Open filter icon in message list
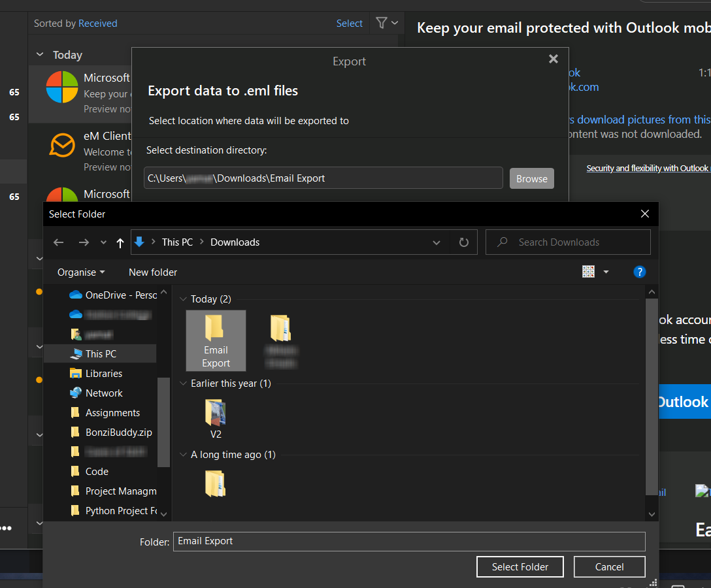 pos(382,23)
